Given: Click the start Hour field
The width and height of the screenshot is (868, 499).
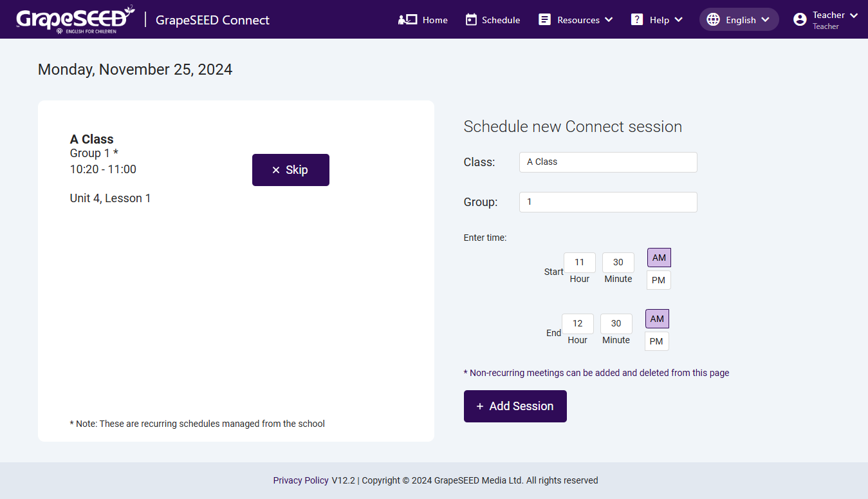Looking at the screenshot, I should [x=580, y=262].
